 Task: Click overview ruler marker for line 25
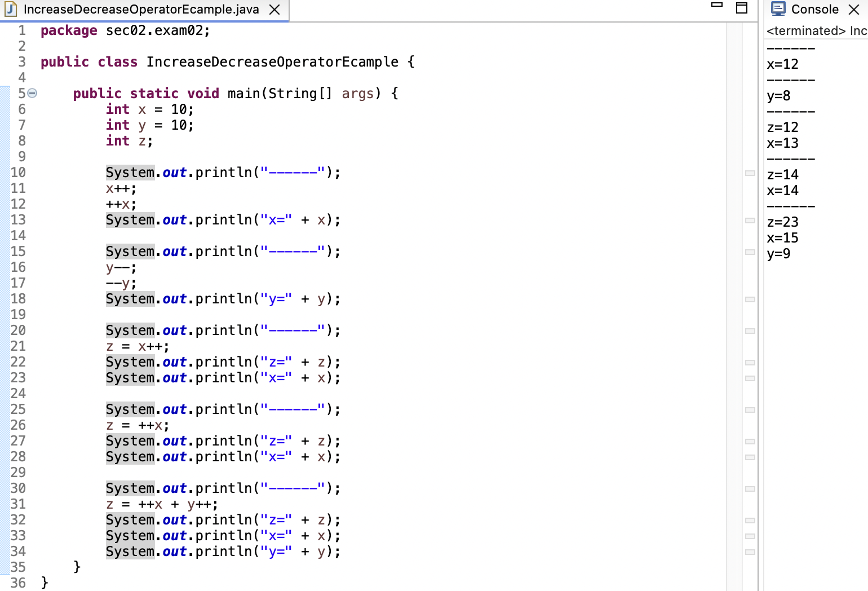(750, 410)
